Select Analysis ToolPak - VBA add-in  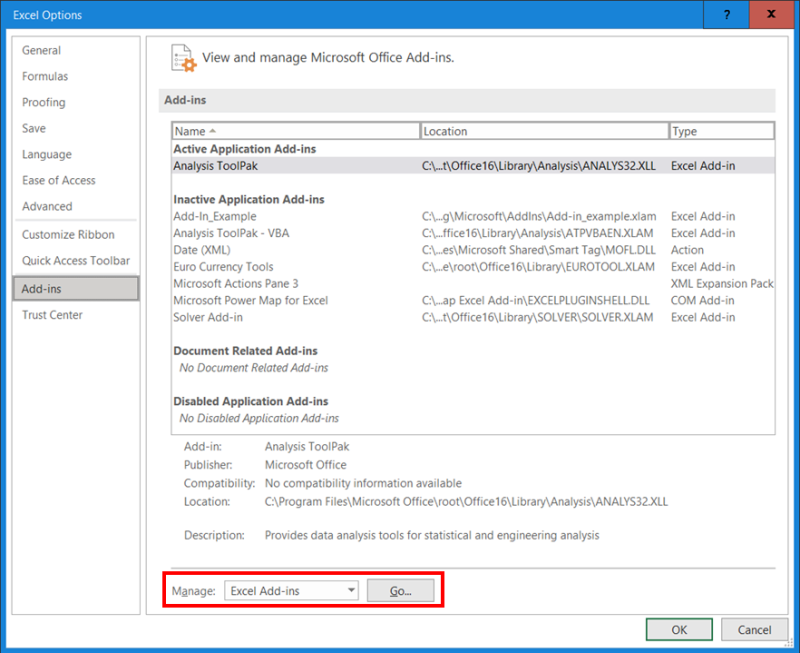point(473,233)
